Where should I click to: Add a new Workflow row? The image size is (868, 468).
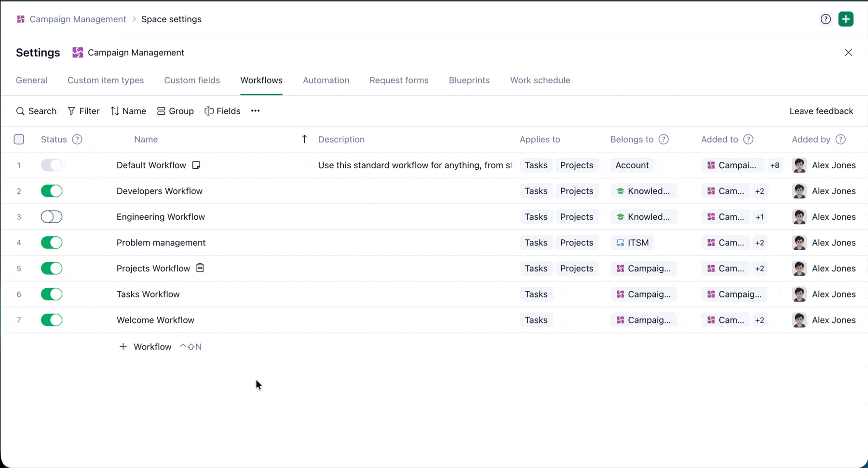click(x=146, y=347)
